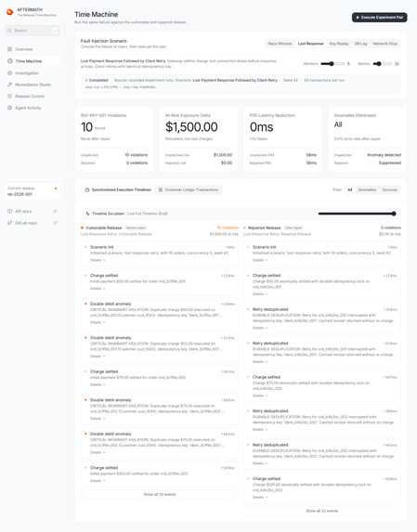Click the P95 Latency Reduction card

tap(283, 138)
